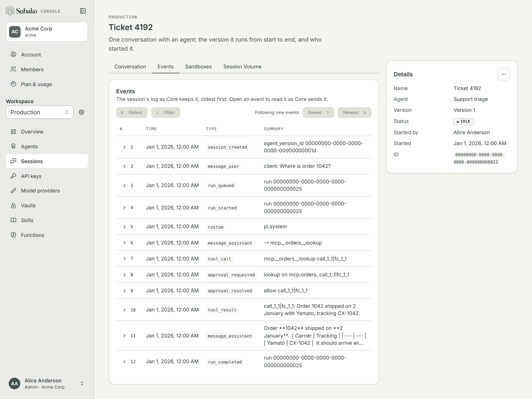532x399 pixels.
Task: Click the Subako logo icon
Action: point(10,11)
